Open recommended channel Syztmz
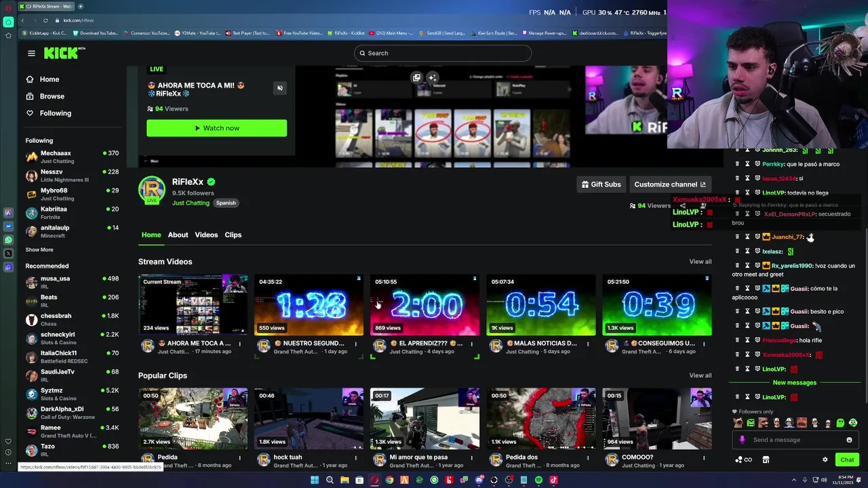This screenshot has width=868, height=488. click(72, 394)
